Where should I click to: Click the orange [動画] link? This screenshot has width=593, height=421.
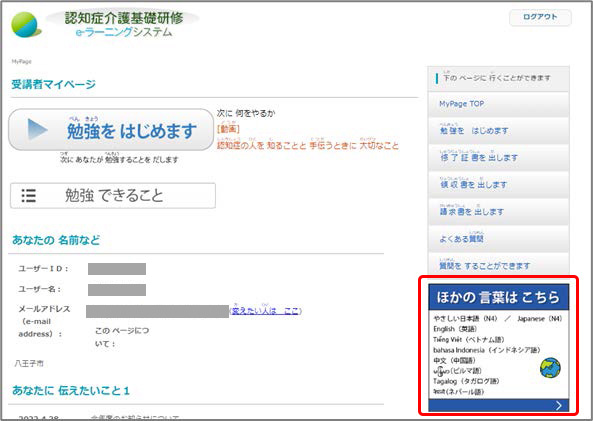click(228, 129)
